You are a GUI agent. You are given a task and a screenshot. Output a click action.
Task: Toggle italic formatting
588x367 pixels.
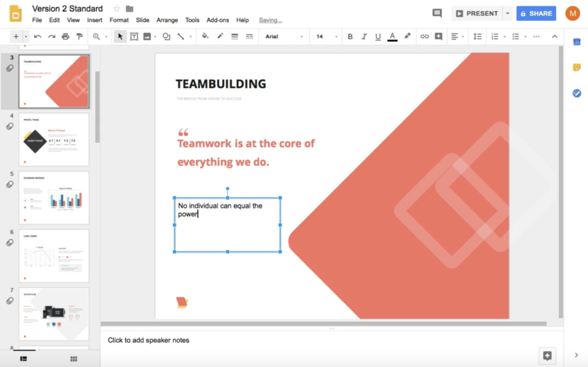(x=364, y=37)
